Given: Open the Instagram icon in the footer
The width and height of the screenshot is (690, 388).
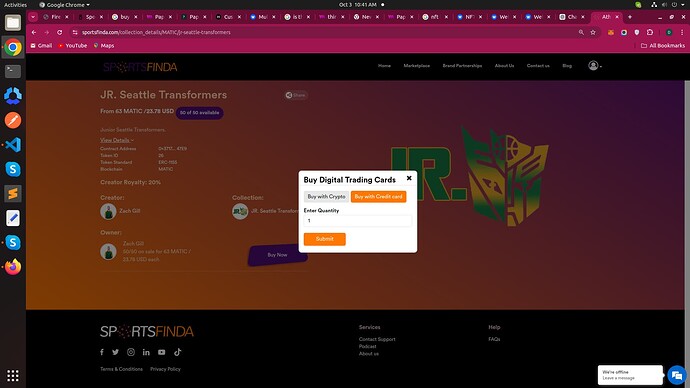Looking at the screenshot, I should pyautogui.click(x=131, y=352).
